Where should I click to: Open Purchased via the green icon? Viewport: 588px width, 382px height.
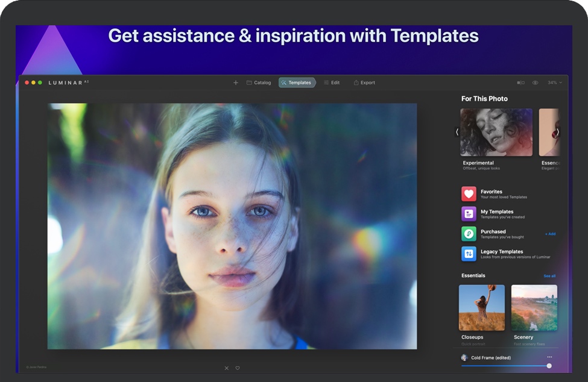pyautogui.click(x=469, y=234)
